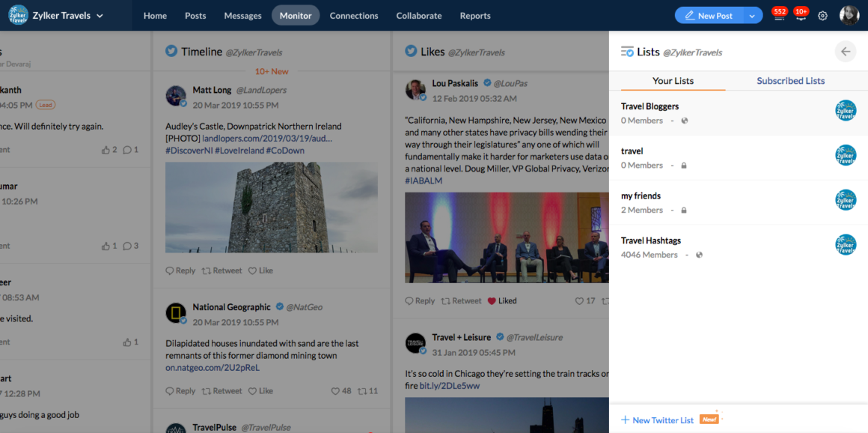This screenshot has height=433, width=868.
Task: Open the Audley's Castle photo
Action: tap(271, 208)
